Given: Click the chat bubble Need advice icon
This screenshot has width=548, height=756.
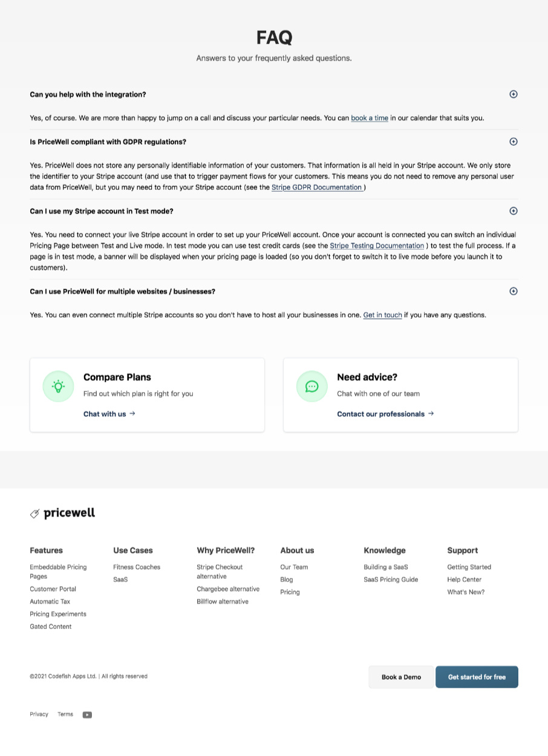Looking at the screenshot, I should tap(312, 386).
